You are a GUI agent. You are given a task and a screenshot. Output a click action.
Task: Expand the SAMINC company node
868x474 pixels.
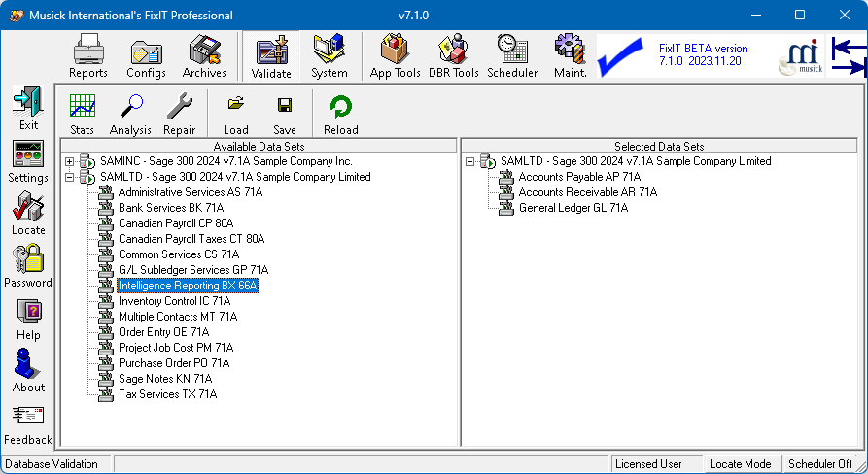point(69,161)
